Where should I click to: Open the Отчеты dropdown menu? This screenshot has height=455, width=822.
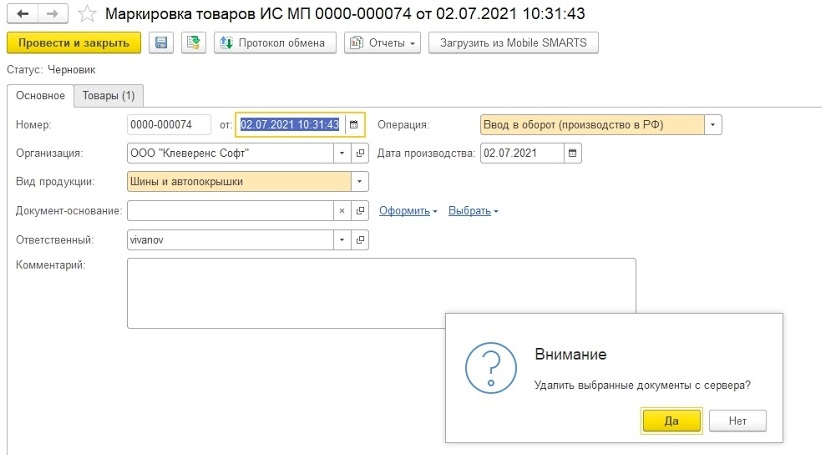[382, 43]
